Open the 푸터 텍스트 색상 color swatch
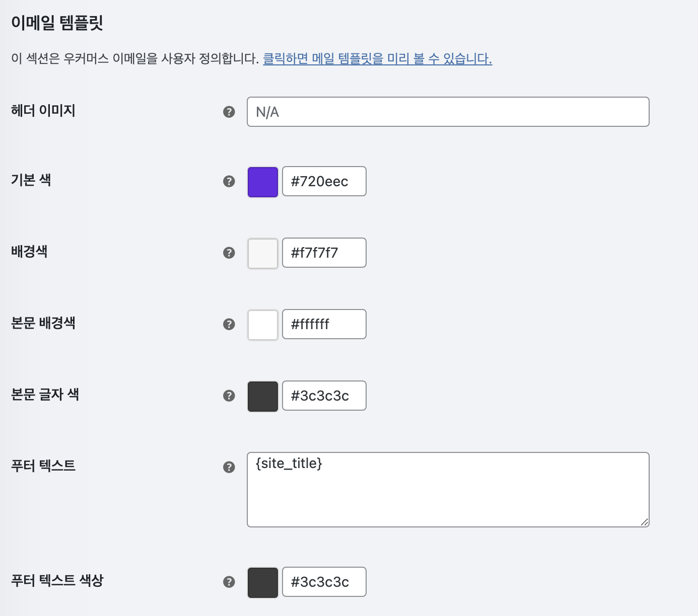The height and width of the screenshot is (616, 698). 263,582
